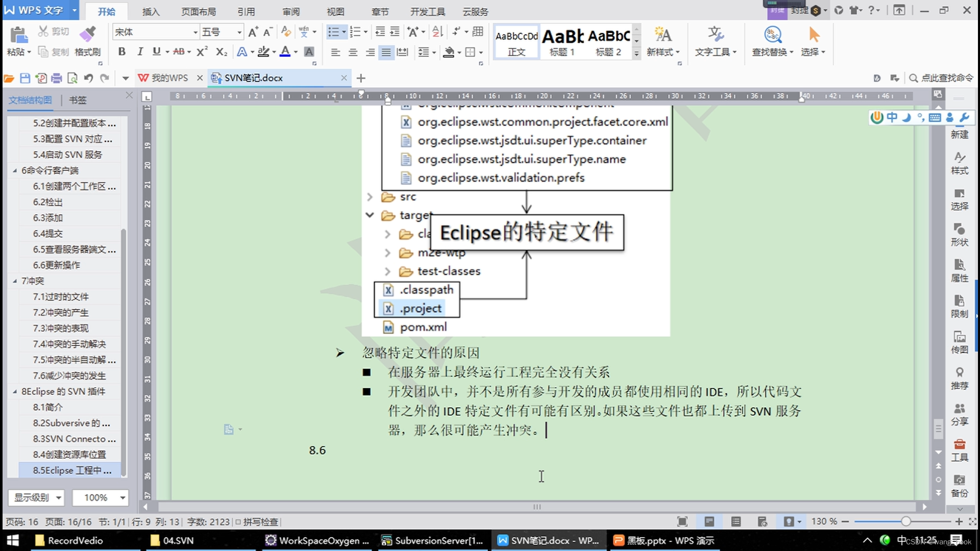Add a new document tab with plus

tap(361, 78)
